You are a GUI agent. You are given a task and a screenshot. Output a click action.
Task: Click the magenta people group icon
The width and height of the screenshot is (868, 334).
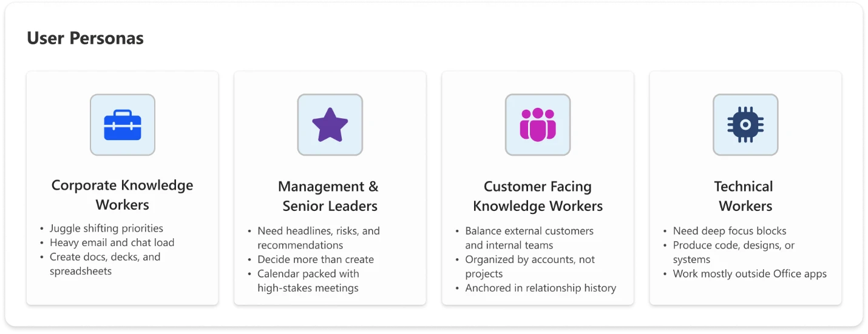538,125
